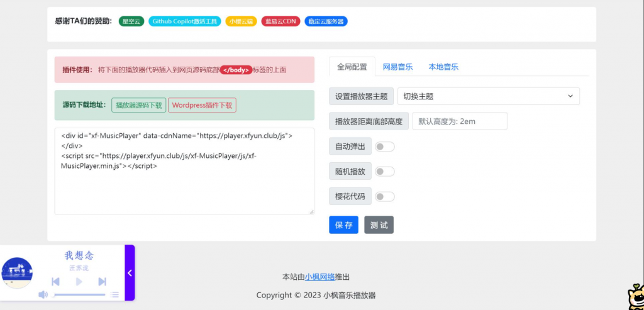Open the 网易音乐 tab

(397, 67)
